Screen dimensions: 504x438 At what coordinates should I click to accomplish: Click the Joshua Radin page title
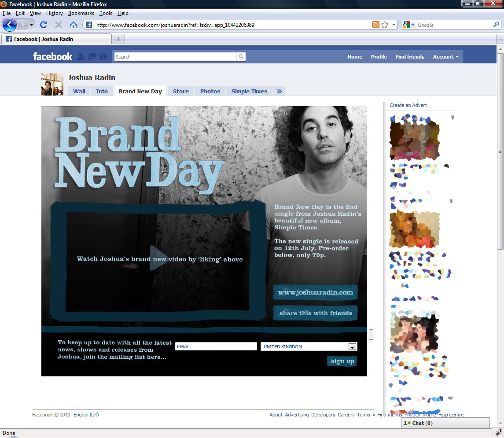(91, 77)
